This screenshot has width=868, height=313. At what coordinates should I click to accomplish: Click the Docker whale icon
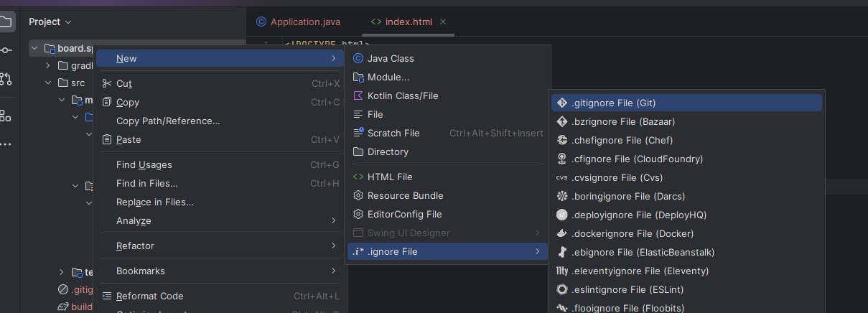(x=562, y=233)
